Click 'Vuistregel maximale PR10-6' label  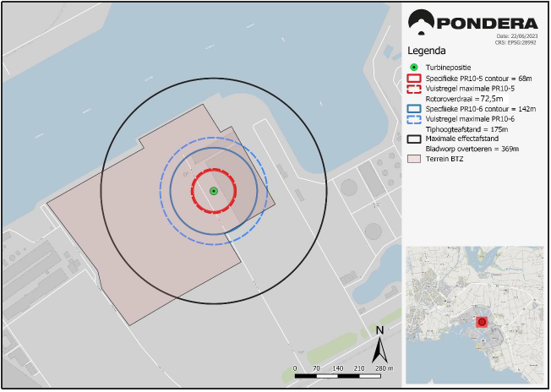(x=470, y=119)
